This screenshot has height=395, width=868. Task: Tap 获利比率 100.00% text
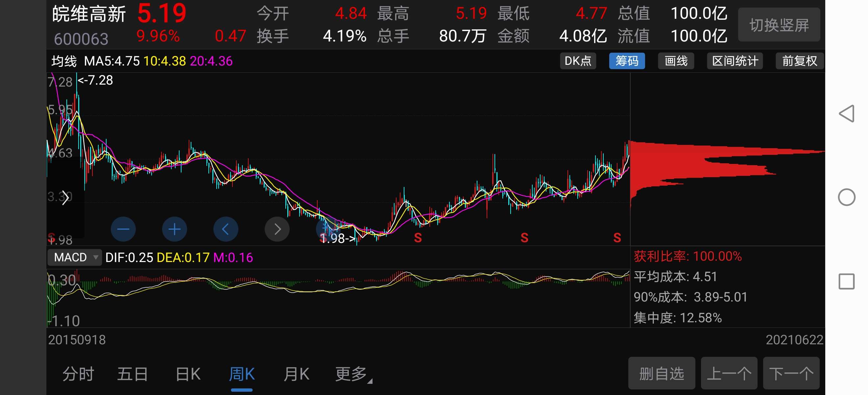tap(687, 257)
